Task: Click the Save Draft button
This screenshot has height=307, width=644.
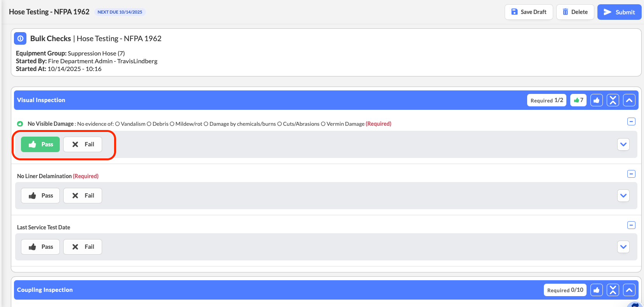Action: tap(528, 12)
